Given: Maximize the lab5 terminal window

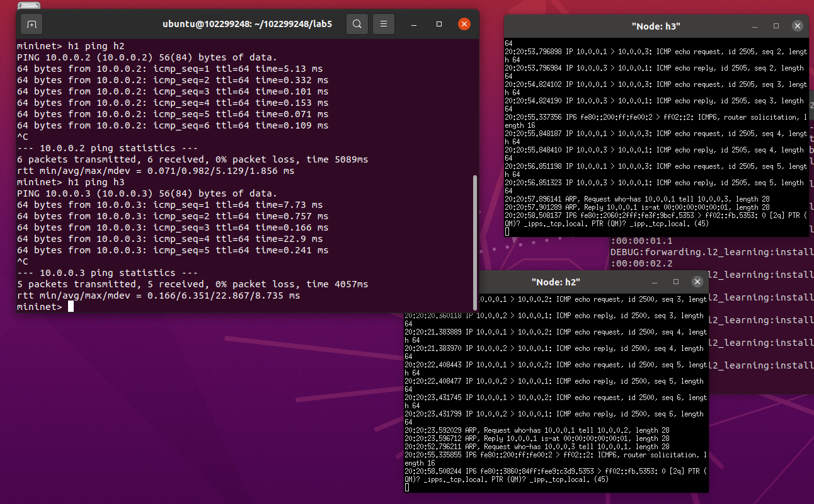Looking at the screenshot, I should tap(439, 25).
